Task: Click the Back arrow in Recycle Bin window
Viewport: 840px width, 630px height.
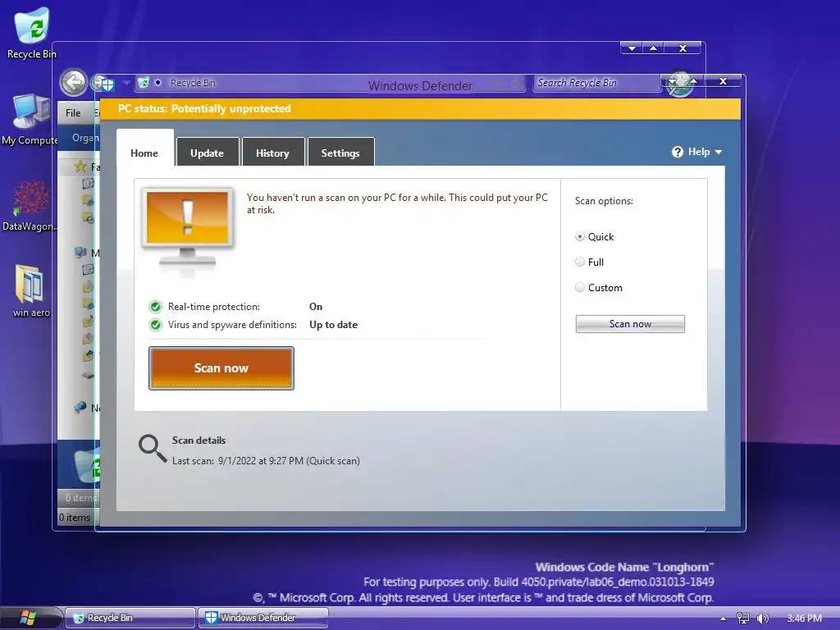Action: pyautogui.click(x=73, y=83)
